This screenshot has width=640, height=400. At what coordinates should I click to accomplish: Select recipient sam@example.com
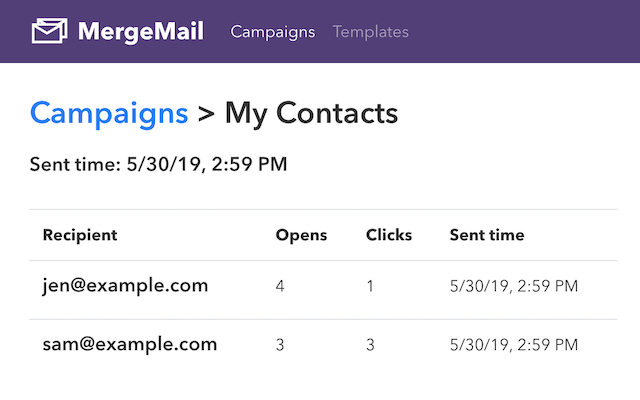point(129,345)
